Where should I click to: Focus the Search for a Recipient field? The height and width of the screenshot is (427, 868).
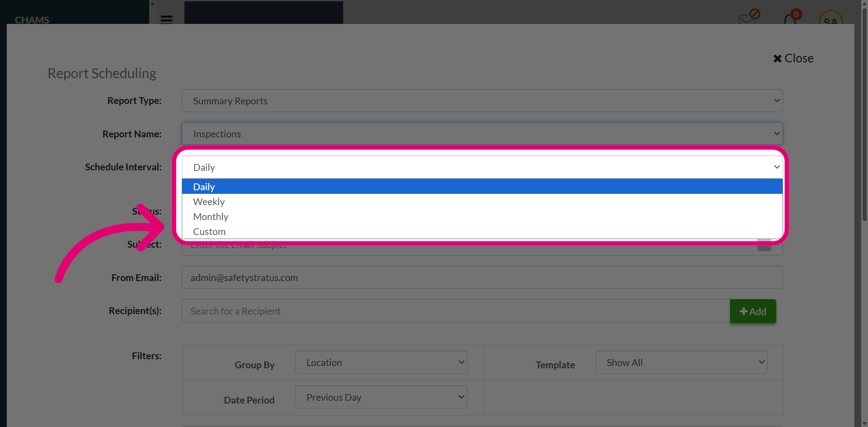pos(456,311)
